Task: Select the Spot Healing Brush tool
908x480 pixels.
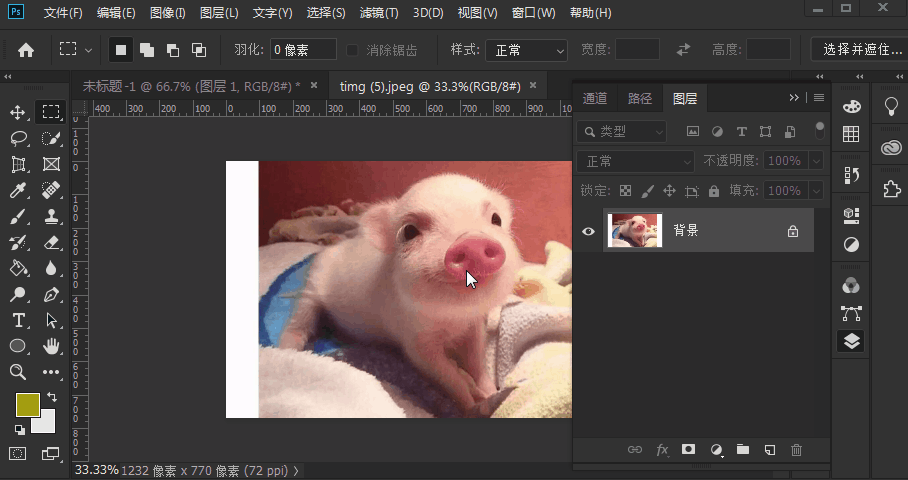Action: pos(51,190)
